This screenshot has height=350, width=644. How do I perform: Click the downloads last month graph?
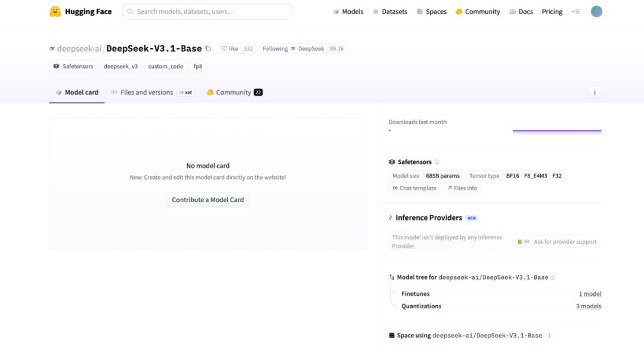(x=557, y=130)
